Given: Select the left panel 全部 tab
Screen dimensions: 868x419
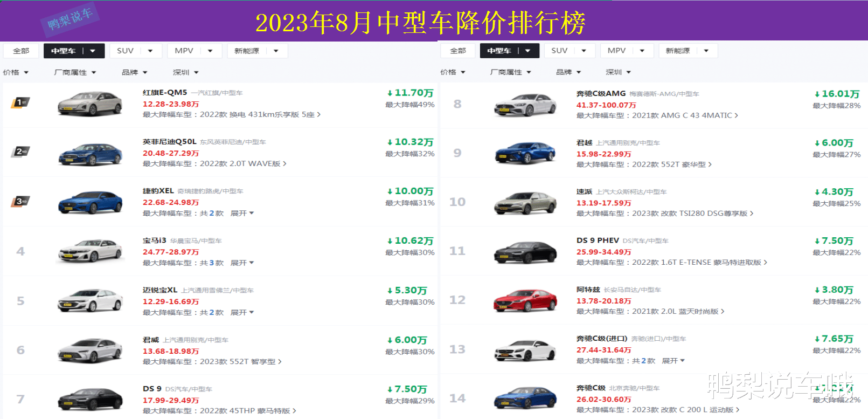Looking at the screenshot, I should click(x=21, y=51).
